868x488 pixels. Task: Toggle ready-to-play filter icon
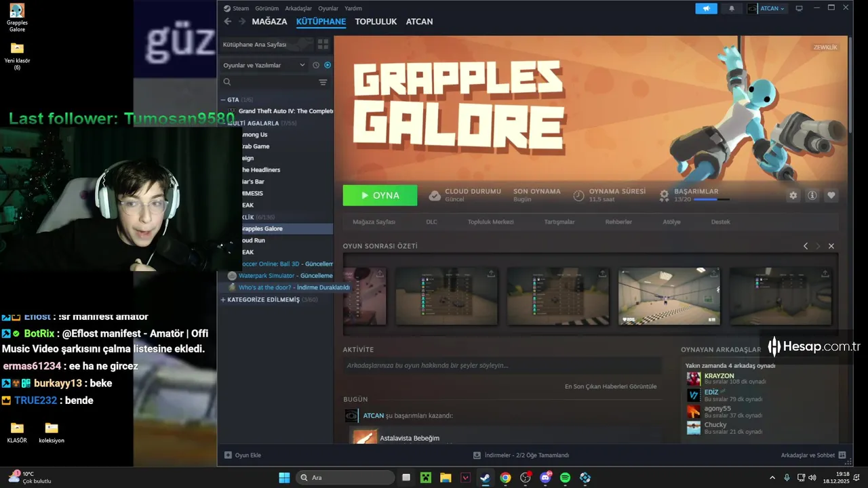click(x=328, y=65)
